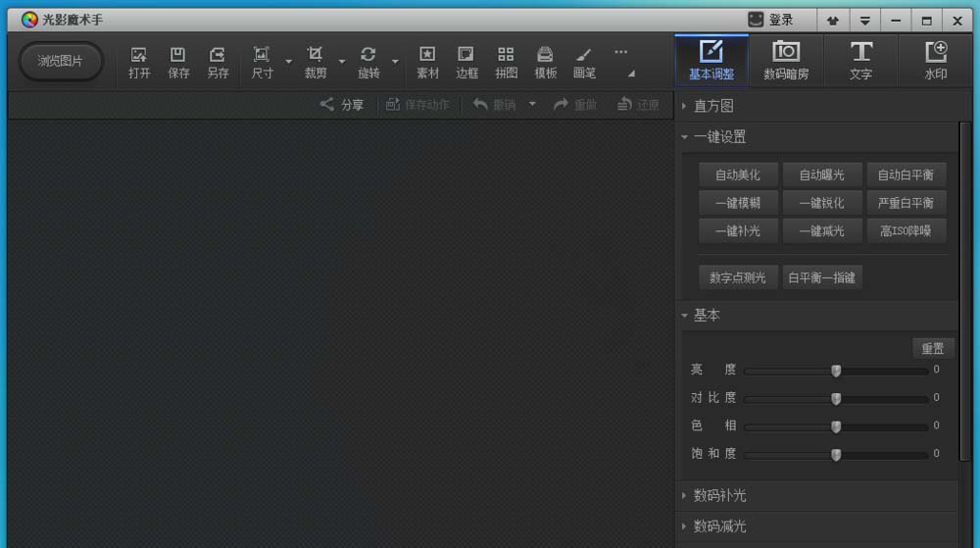Click the 另存 save-as icon
Image resolution: width=980 pixels, height=548 pixels.
217,55
